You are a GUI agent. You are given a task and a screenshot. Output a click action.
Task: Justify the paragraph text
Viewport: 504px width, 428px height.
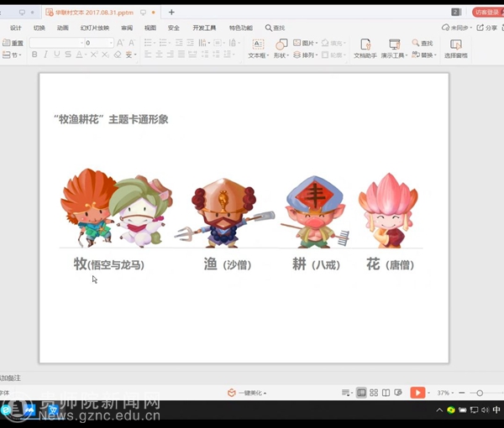[x=181, y=55]
